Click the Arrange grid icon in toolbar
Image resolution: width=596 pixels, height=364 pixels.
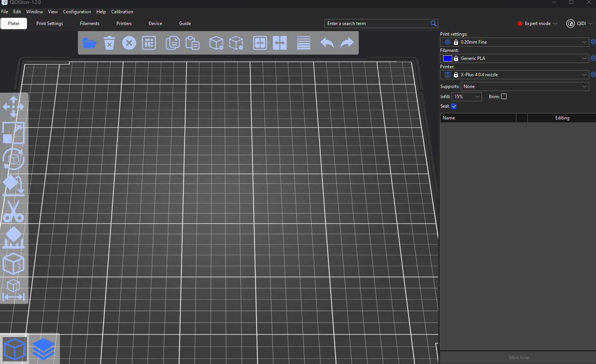149,43
